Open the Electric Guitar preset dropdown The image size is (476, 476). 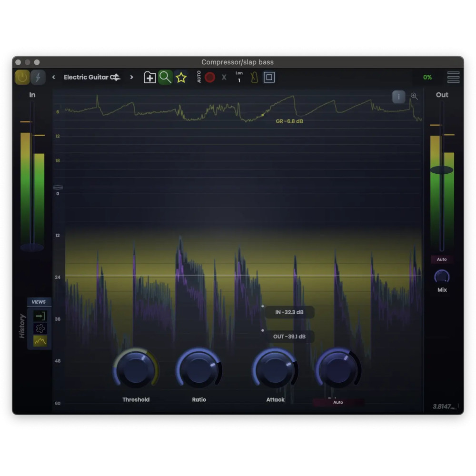click(x=92, y=77)
